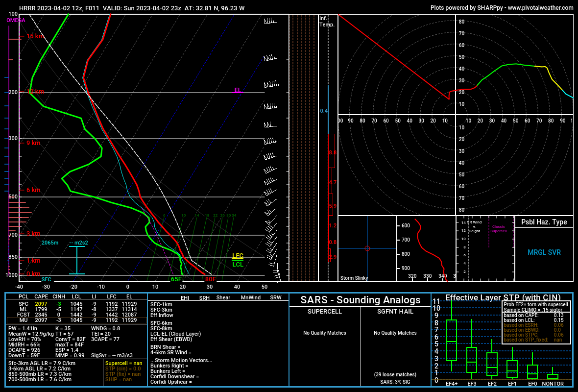Click the 'Inf. Temp.' panel heading
578x392 pixels.
click(327, 22)
